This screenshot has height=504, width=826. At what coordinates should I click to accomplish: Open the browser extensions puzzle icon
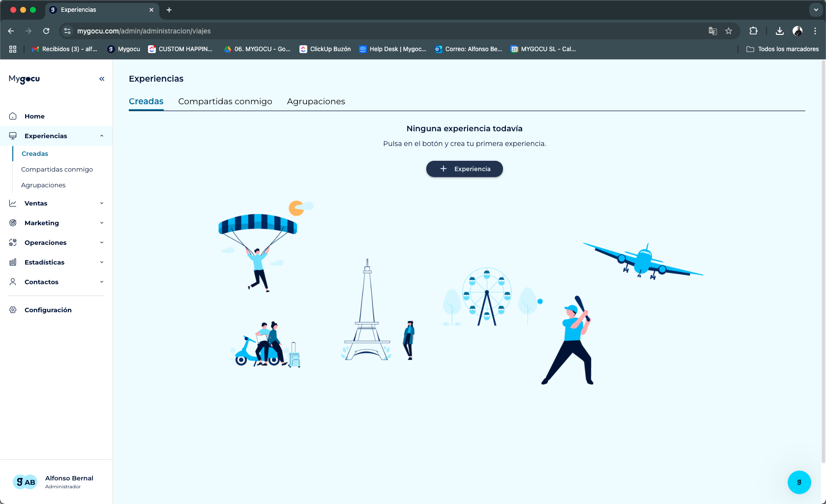tap(753, 31)
